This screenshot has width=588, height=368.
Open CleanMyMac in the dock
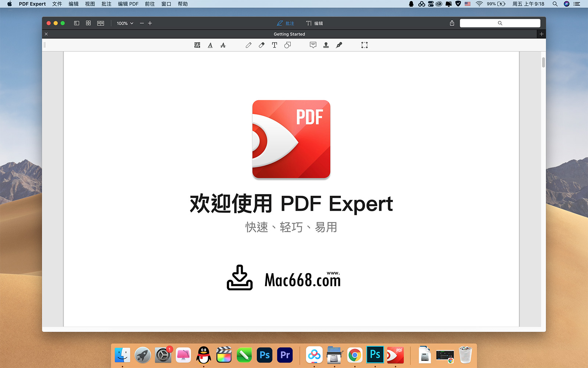point(183,355)
